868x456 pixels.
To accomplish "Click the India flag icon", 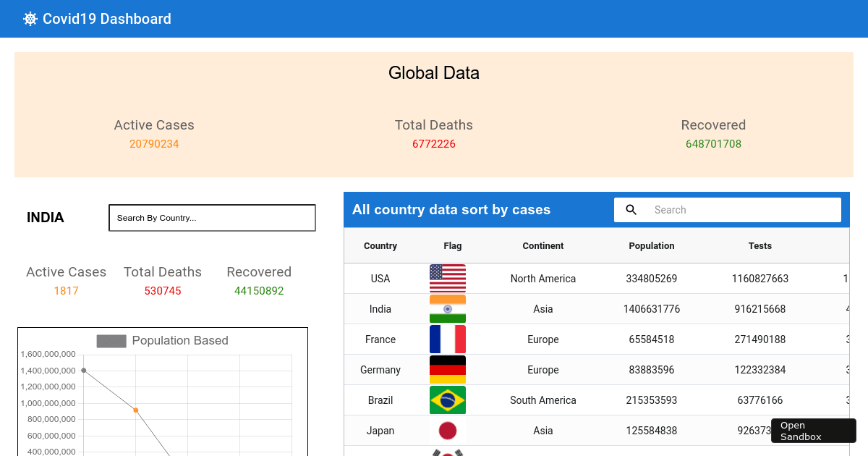I will tap(448, 308).
